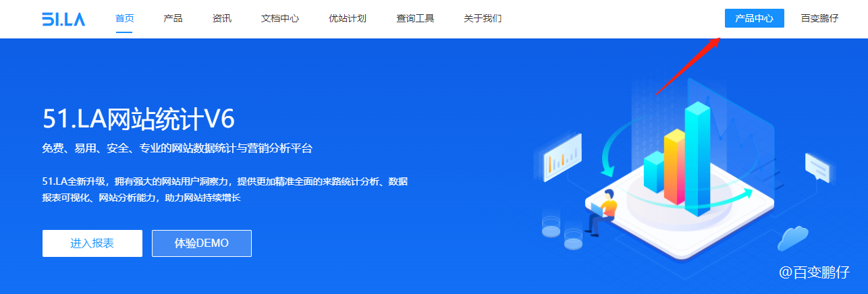Click the blue 产品中心 button

point(754,18)
